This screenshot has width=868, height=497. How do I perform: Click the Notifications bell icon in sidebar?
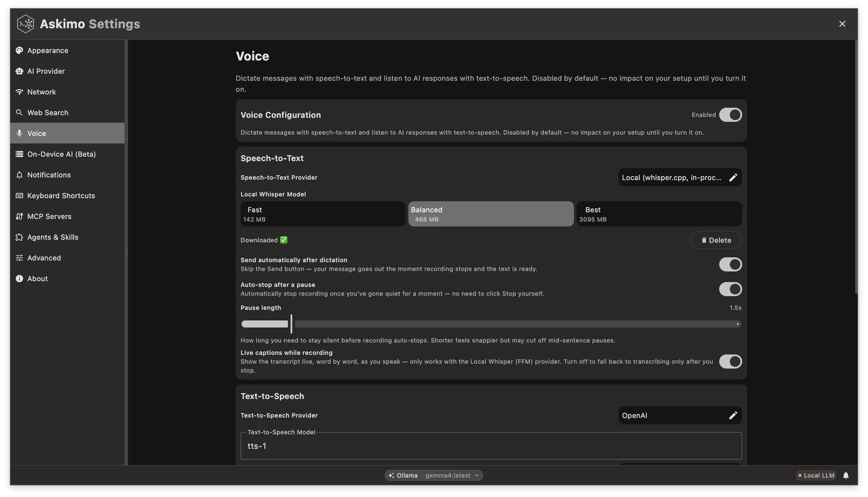point(19,175)
